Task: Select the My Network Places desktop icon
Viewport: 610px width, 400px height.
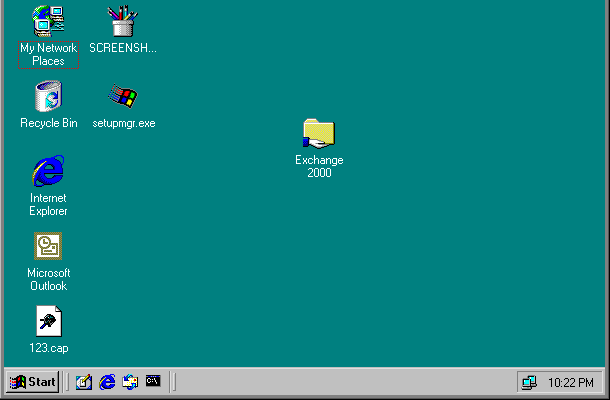Action: point(48,20)
